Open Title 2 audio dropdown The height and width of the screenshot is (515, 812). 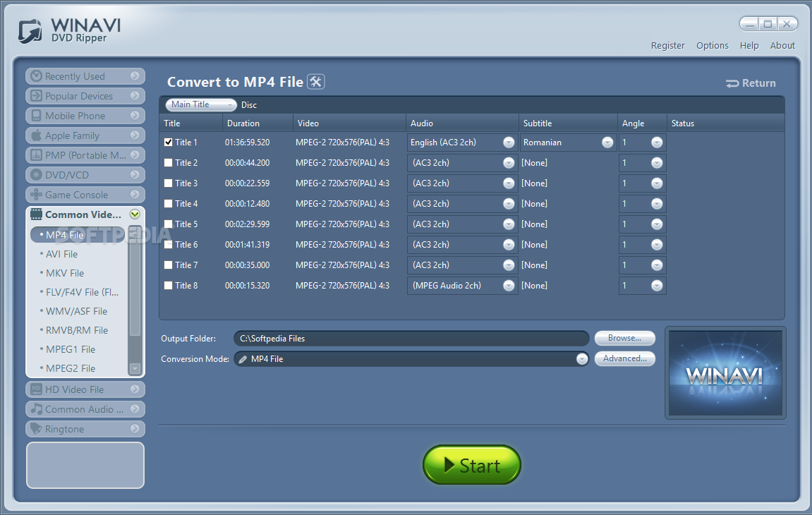[x=509, y=163]
